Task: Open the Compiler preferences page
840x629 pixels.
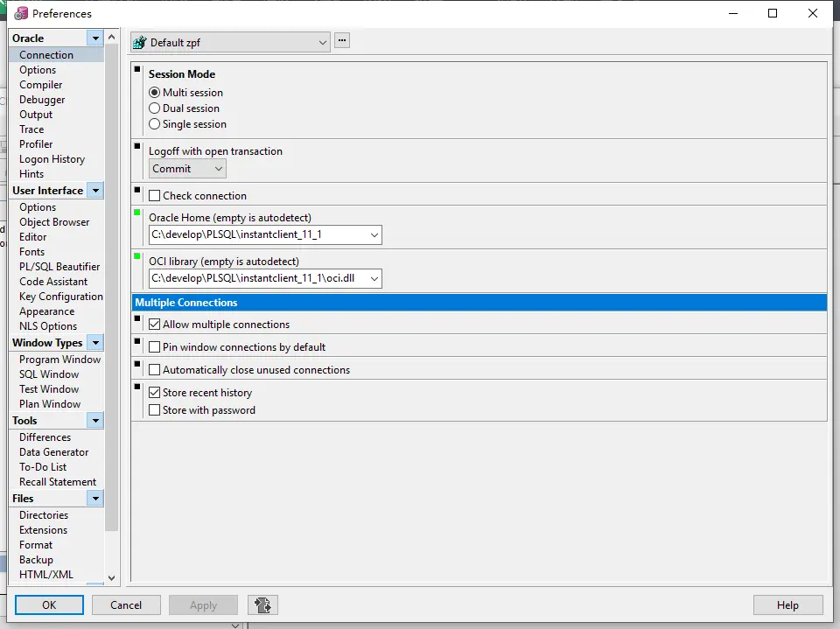Action: (x=41, y=85)
